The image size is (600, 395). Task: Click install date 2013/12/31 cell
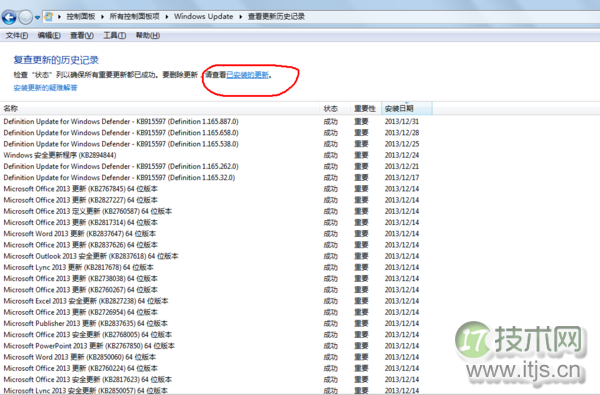402,121
